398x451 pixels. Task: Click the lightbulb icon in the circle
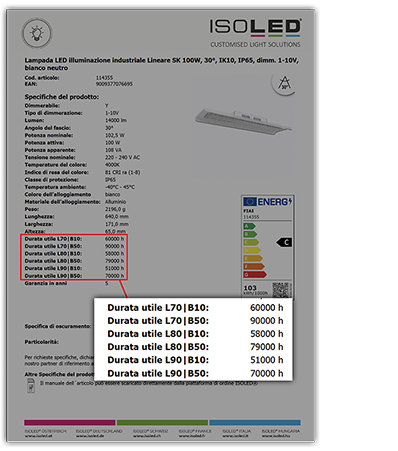(37, 33)
